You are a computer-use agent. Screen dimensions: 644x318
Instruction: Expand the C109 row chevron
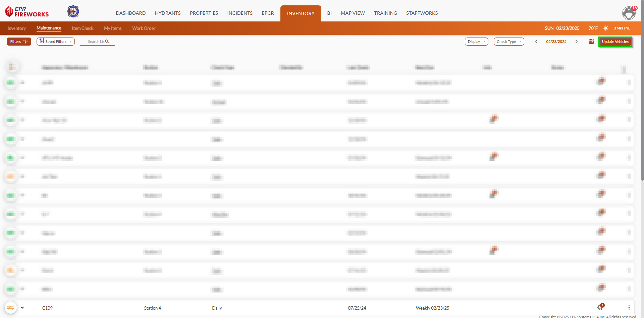point(22,308)
